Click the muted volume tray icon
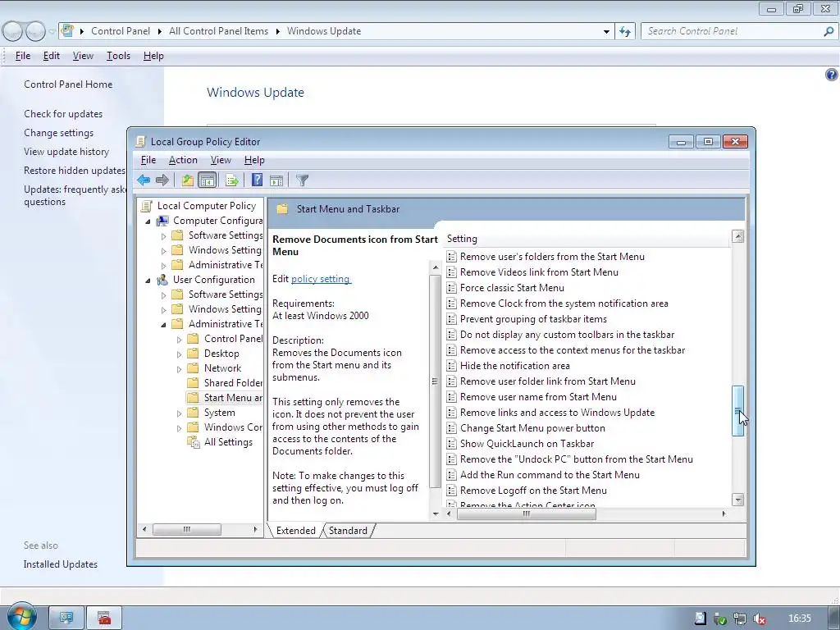The width and height of the screenshot is (840, 630). (759, 619)
